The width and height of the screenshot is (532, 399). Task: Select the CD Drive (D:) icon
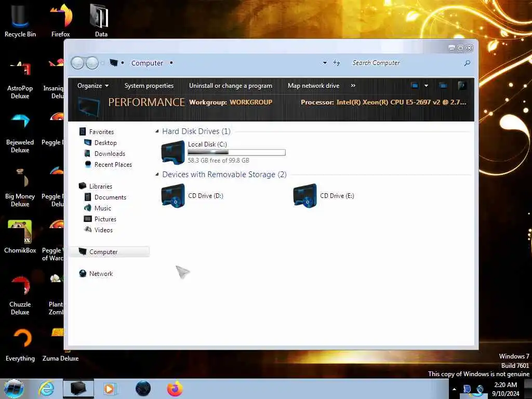[173, 195]
